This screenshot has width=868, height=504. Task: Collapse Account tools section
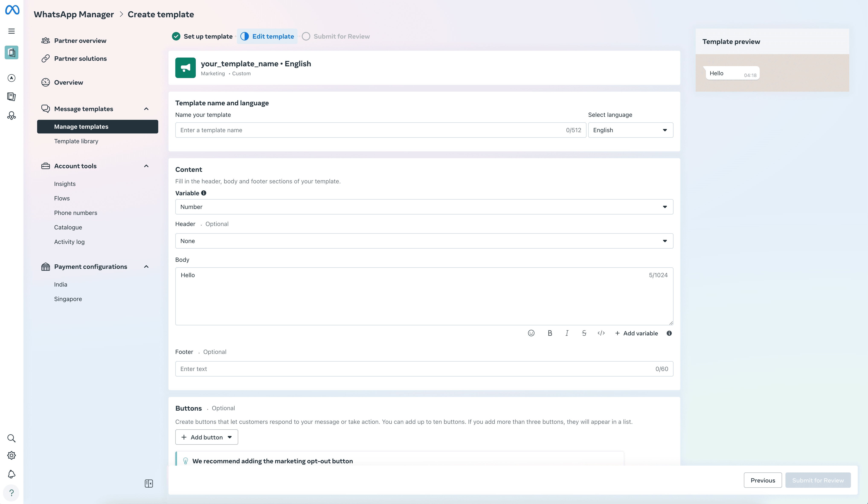146,166
